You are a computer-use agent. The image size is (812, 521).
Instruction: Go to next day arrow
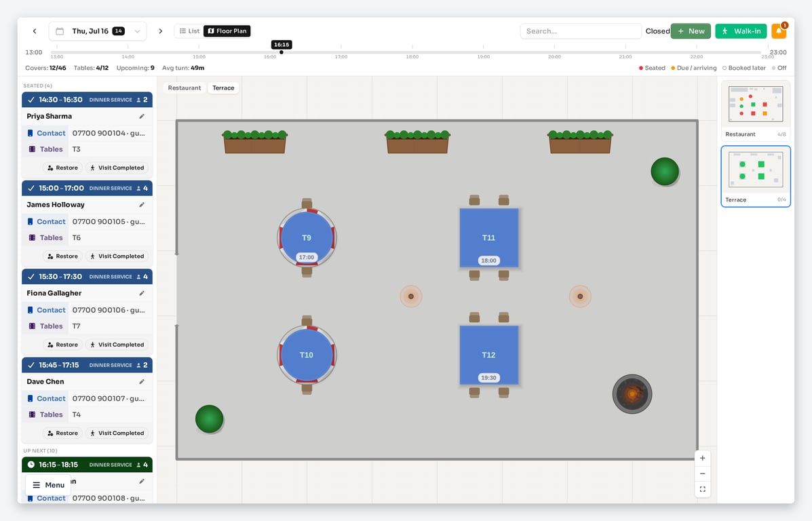tap(161, 31)
